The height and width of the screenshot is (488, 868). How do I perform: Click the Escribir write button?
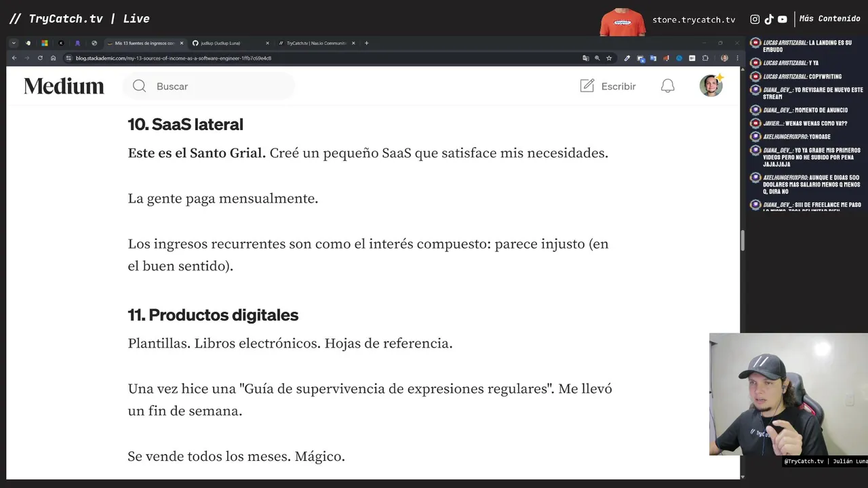click(608, 86)
